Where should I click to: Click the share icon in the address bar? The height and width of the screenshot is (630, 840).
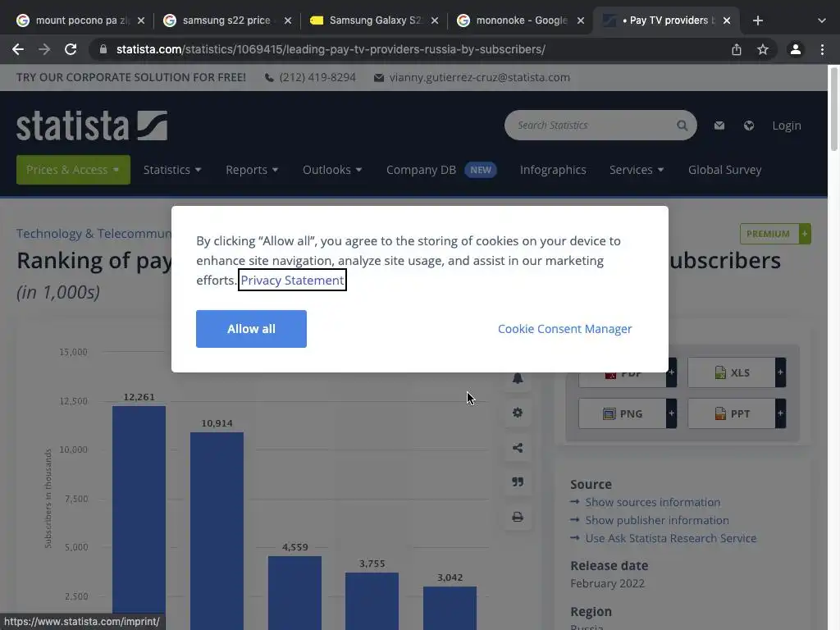tap(737, 49)
